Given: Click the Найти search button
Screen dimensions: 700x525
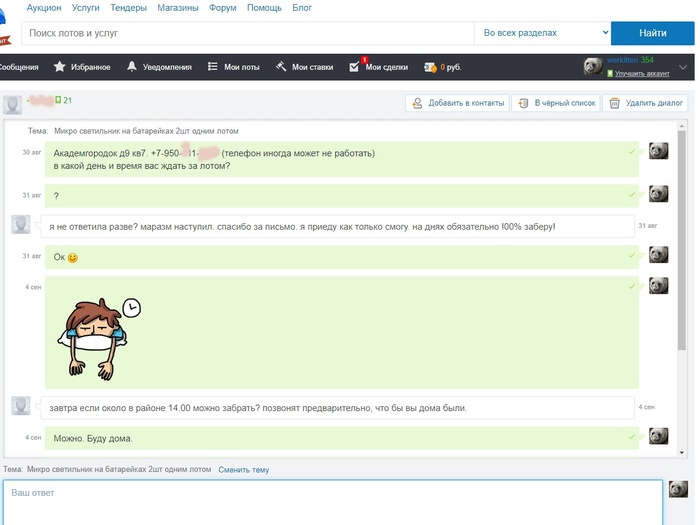Looking at the screenshot, I should point(652,33).
